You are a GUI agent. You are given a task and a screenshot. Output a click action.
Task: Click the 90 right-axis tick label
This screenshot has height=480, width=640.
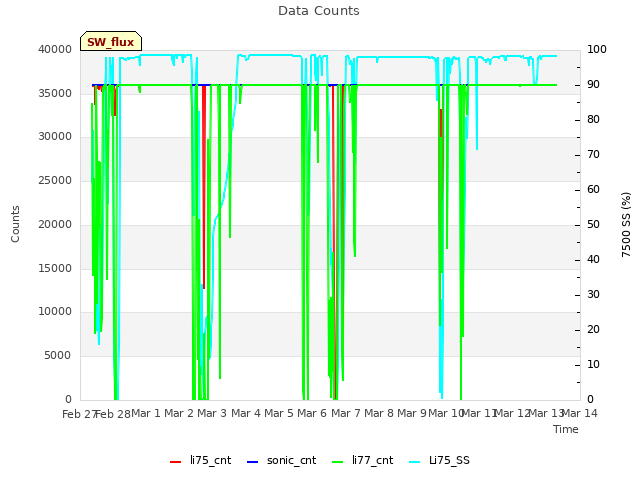coord(593,84)
